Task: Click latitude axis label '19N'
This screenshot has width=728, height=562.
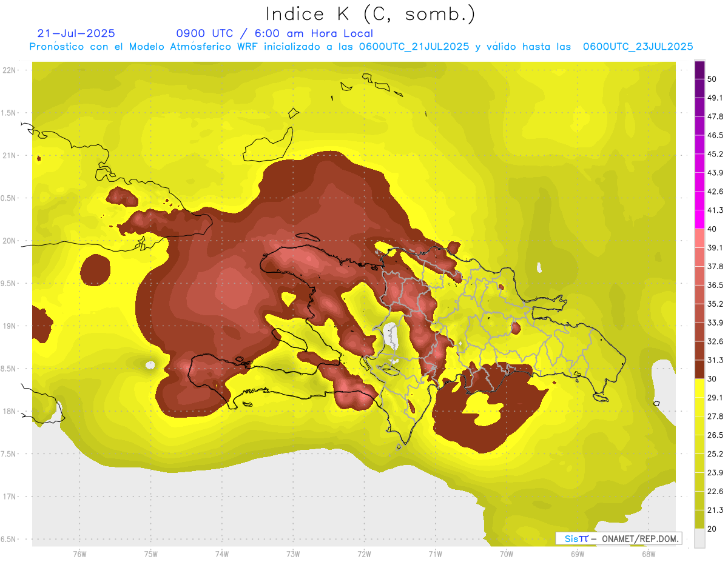Action: [10, 326]
